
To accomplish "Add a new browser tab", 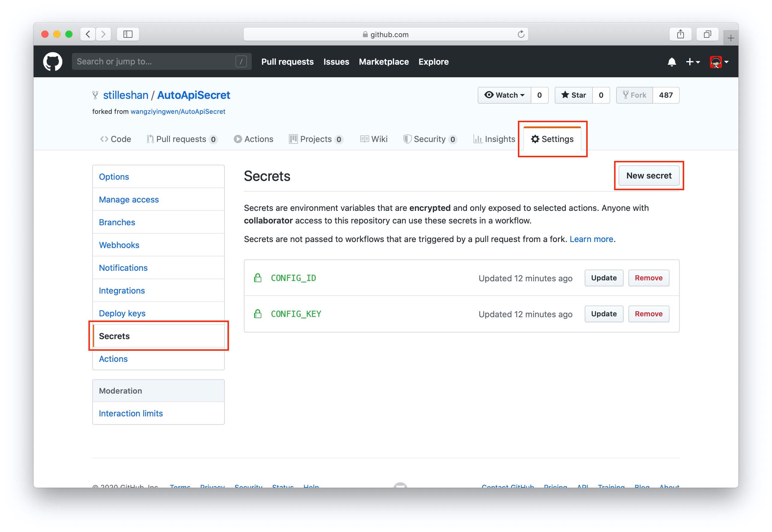I will (730, 38).
